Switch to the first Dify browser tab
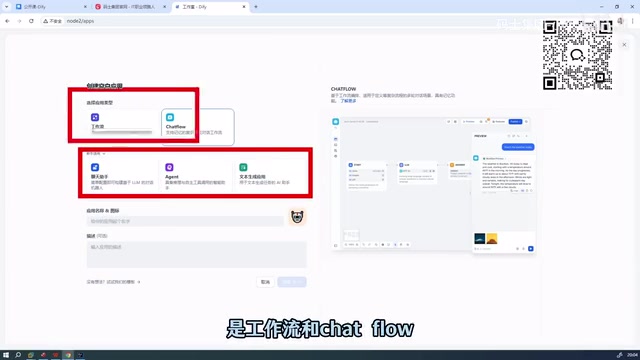 pyautogui.click(x=51, y=7)
